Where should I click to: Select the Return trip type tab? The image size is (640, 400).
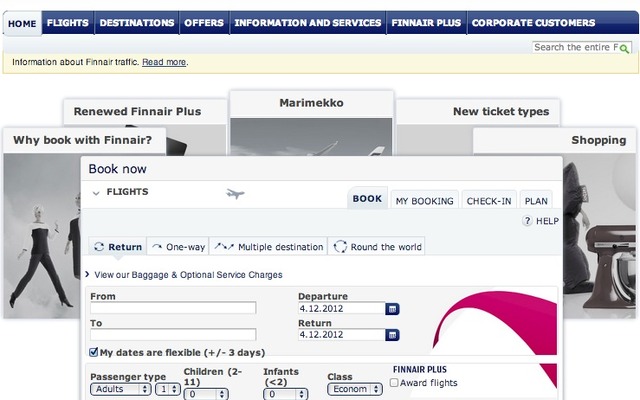click(118, 247)
